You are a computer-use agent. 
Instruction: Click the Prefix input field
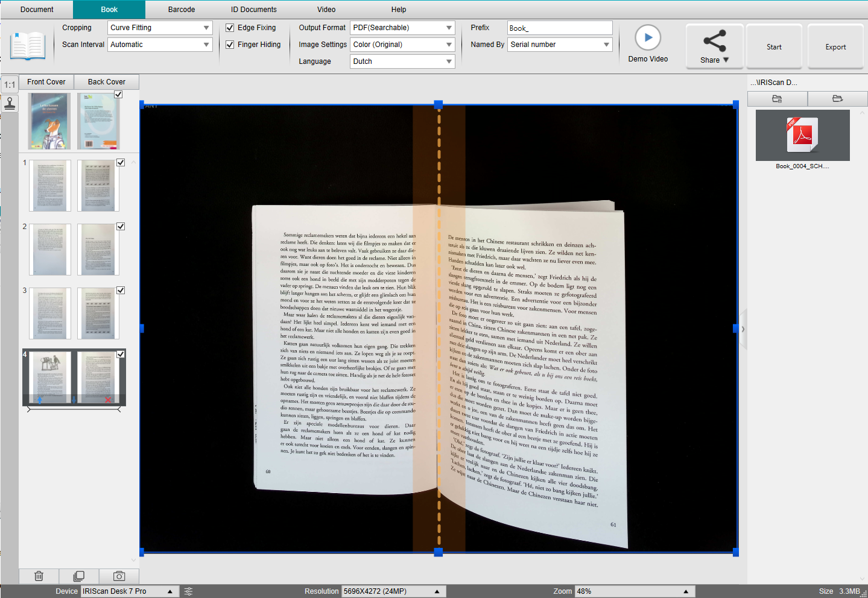(560, 28)
